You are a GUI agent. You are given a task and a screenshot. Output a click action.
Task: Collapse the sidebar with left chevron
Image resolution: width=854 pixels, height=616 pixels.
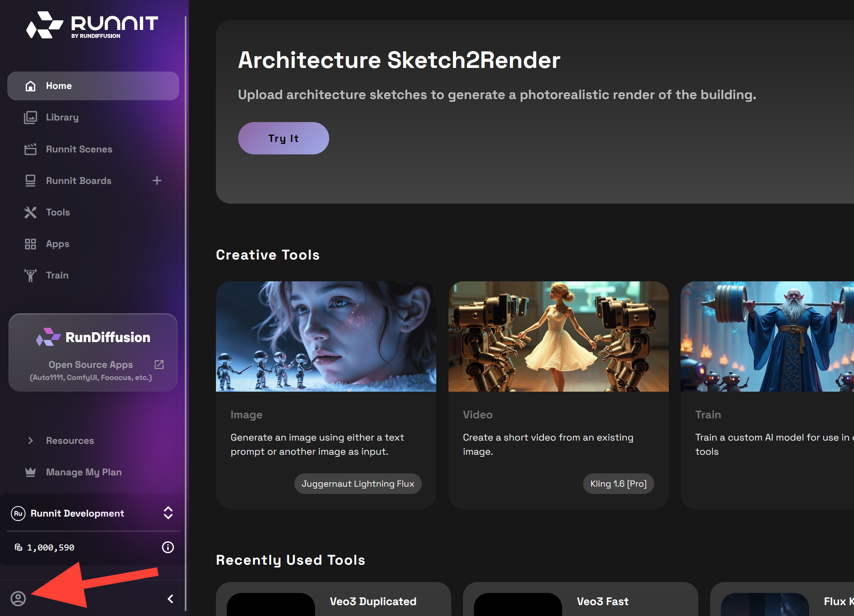(x=171, y=599)
